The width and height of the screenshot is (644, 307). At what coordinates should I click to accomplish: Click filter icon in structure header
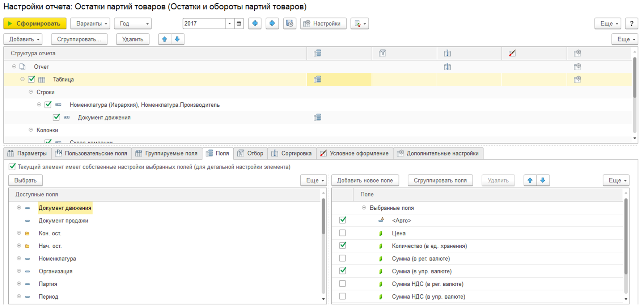(x=382, y=53)
